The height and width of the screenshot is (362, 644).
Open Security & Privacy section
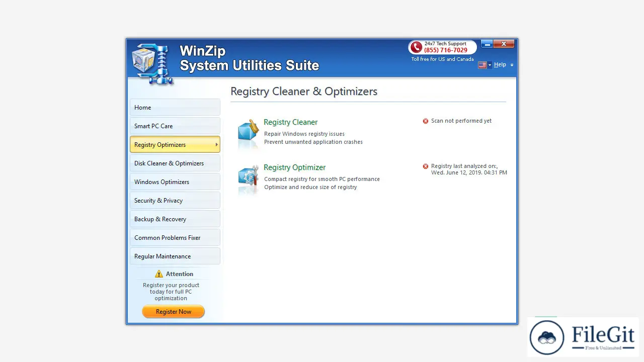click(175, 201)
